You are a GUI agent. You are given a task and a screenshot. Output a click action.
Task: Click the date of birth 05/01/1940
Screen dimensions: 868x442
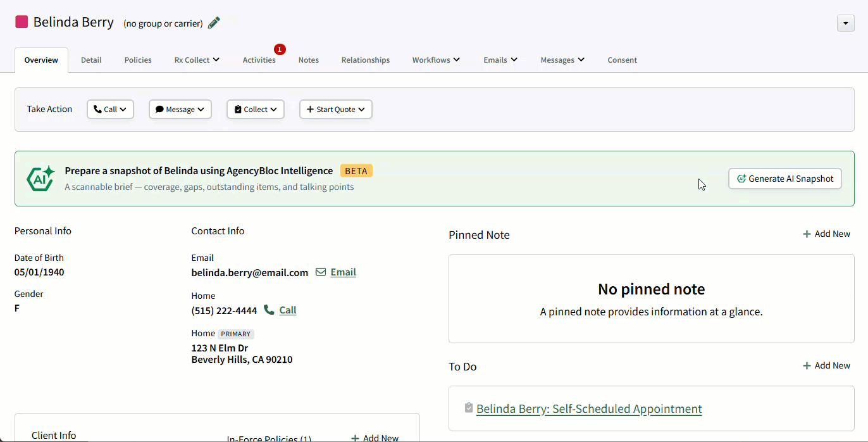[39, 272]
